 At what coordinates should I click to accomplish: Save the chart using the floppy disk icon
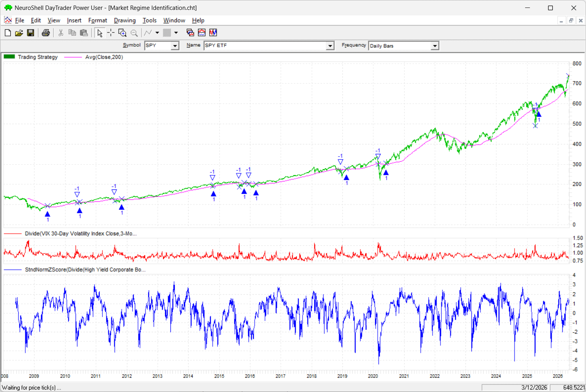pos(30,33)
